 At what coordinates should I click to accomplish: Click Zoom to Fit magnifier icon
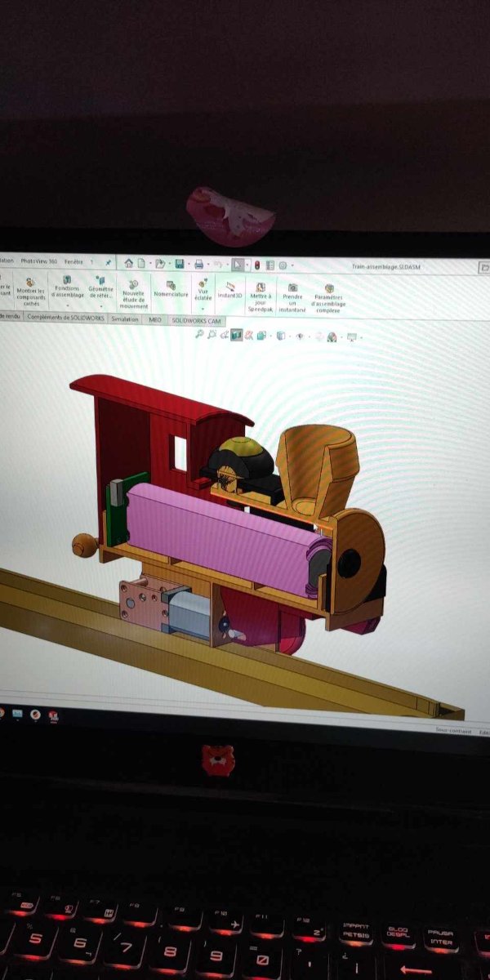click(x=199, y=334)
